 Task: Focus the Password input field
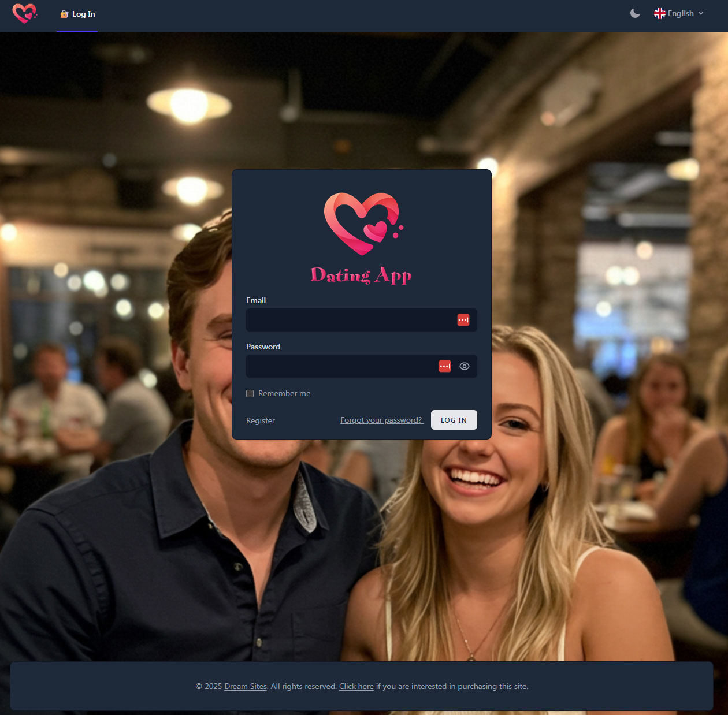pyautogui.click(x=341, y=366)
